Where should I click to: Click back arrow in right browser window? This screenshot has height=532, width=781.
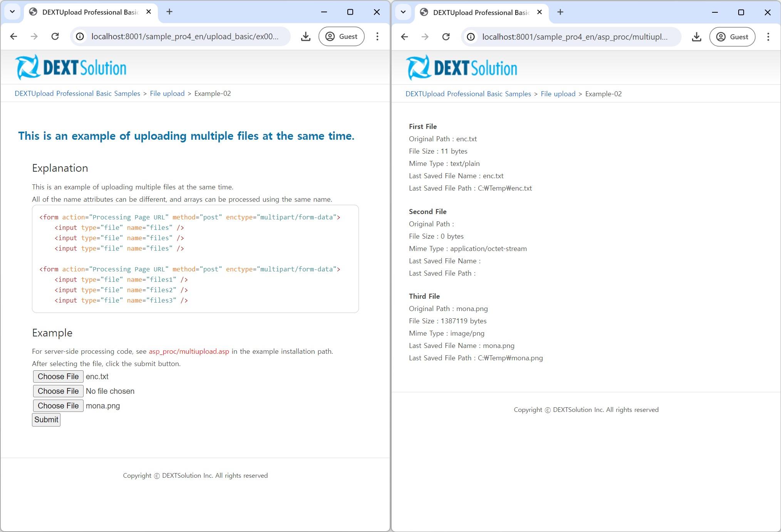(x=404, y=37)
